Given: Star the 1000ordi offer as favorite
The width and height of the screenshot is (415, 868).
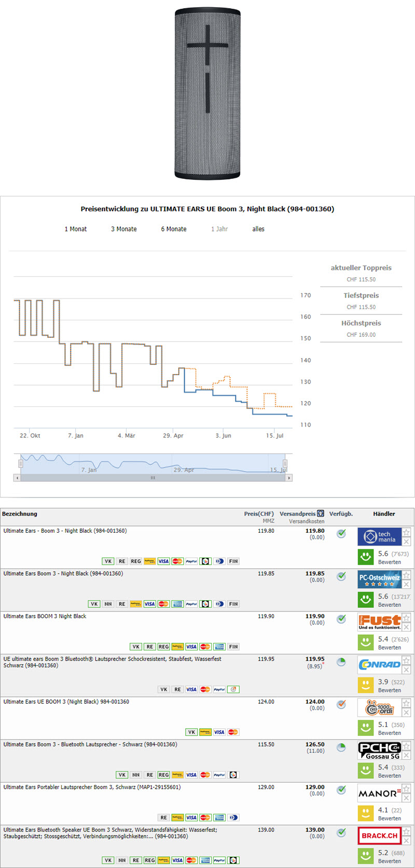Looking at the screenshot, I should click(406, 703).
